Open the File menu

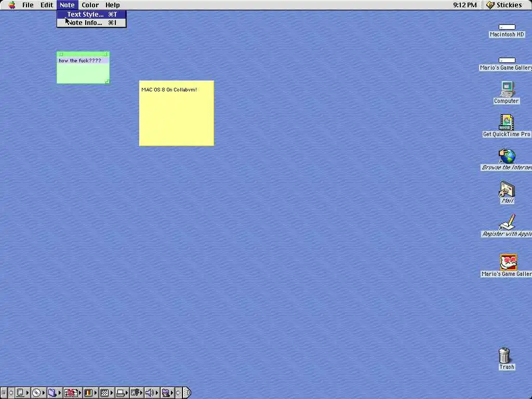28,5
